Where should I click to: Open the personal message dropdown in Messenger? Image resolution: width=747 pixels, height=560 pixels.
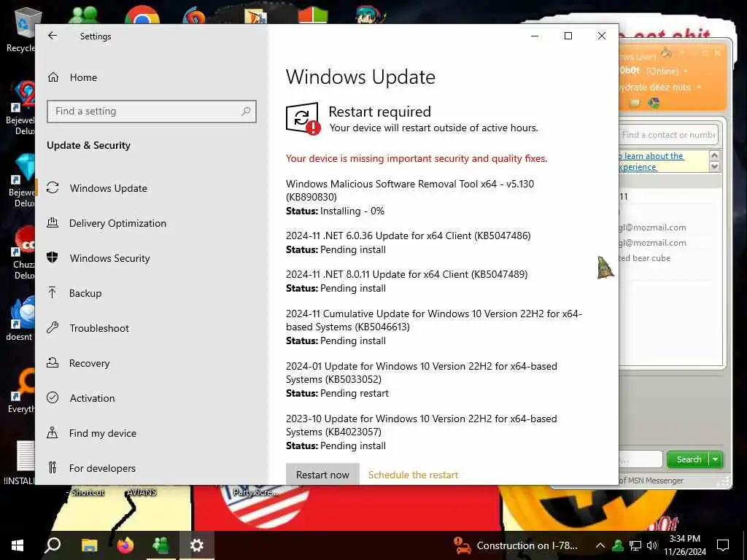coord(698,87)
